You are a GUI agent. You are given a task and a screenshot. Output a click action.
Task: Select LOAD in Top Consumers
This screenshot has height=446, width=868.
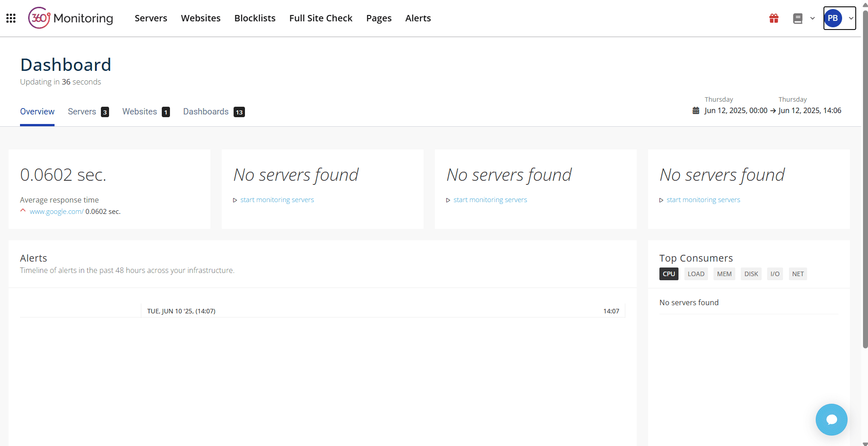coord(696,274)
